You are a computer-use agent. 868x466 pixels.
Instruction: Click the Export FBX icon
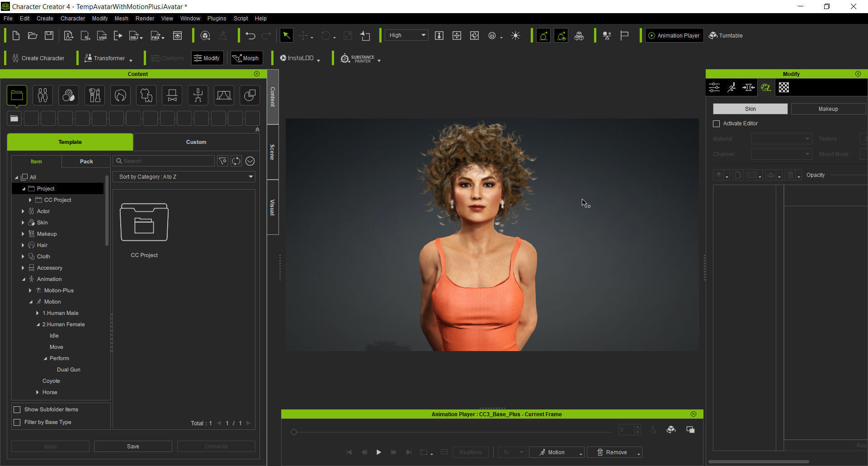pos(156,36)
